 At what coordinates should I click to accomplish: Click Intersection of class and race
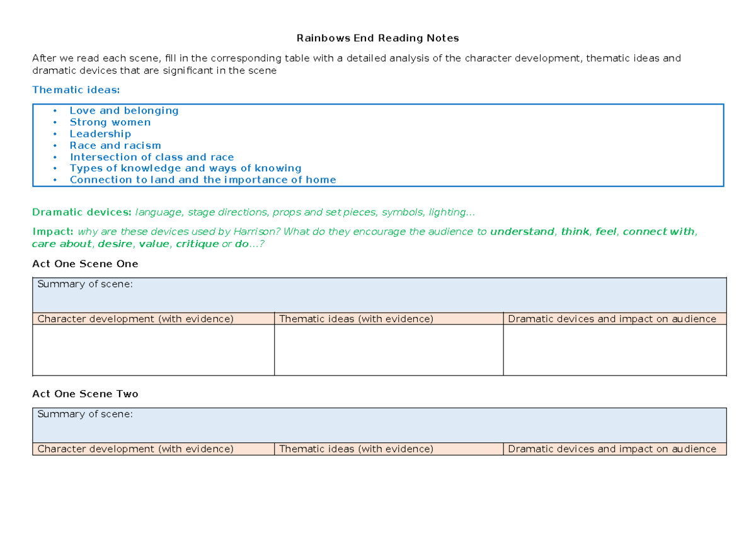tap(152, 157)
